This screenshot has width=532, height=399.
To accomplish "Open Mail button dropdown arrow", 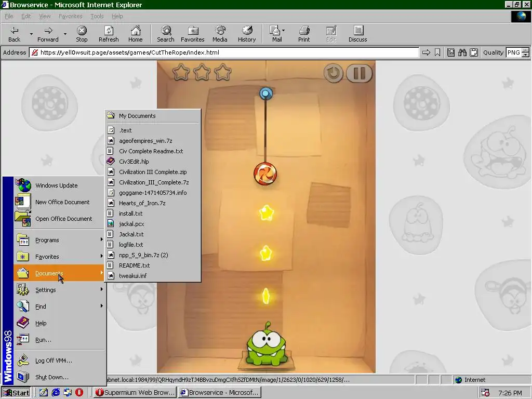I will [x=283, y=31].
